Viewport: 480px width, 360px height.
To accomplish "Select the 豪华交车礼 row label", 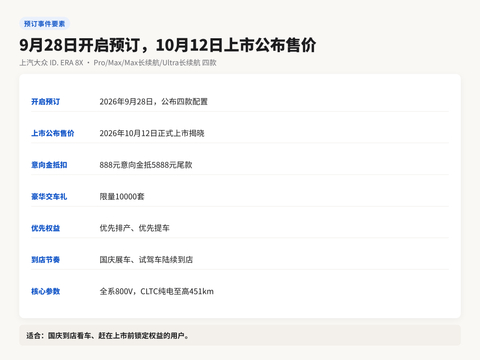I will click(49, 197).
